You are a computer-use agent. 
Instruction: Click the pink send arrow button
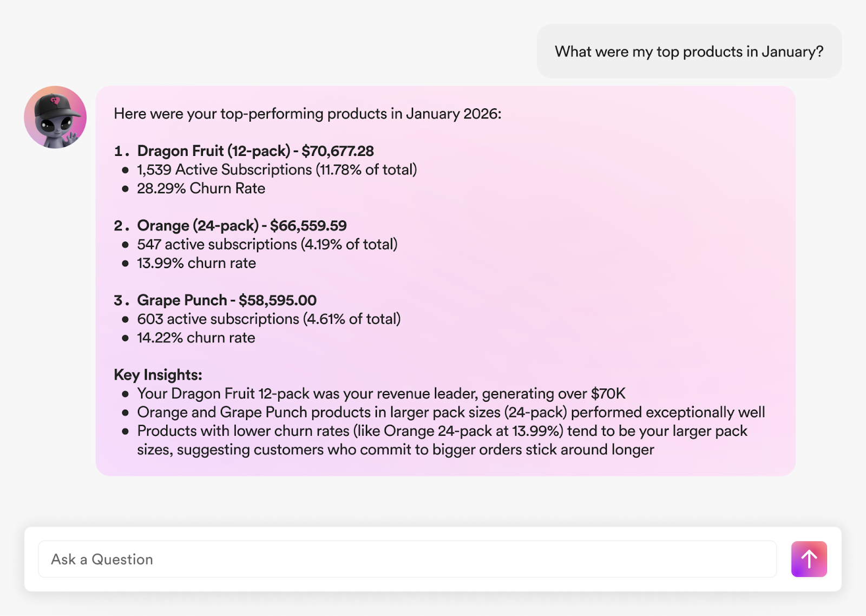coord(809,559)
